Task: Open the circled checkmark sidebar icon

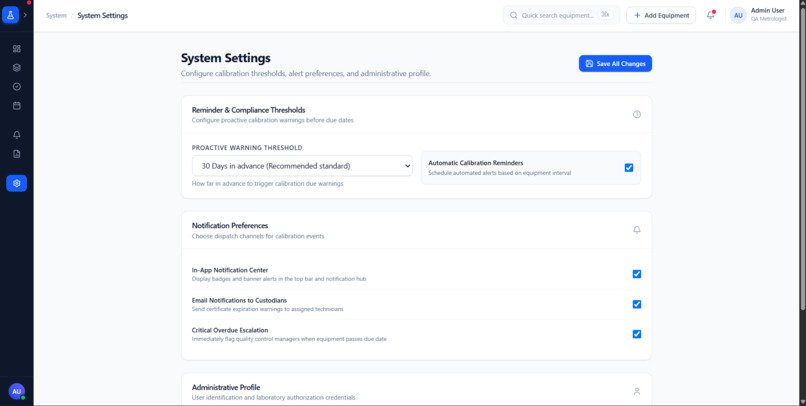Action: tap(16, 87)
